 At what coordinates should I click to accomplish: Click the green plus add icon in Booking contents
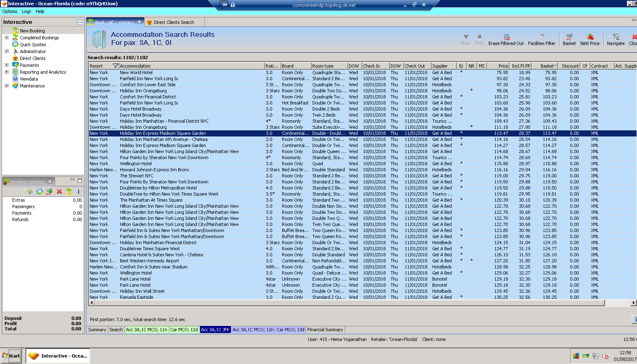(30, 192)
